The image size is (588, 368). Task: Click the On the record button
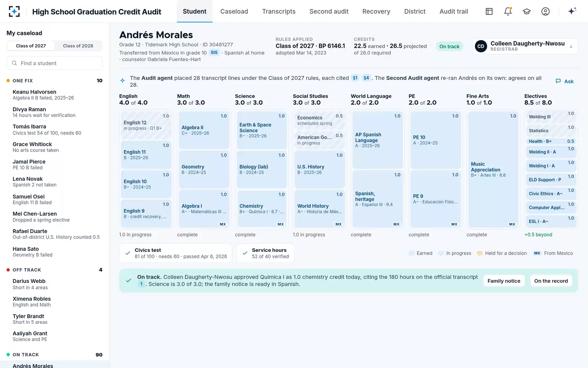pos(551,281)
